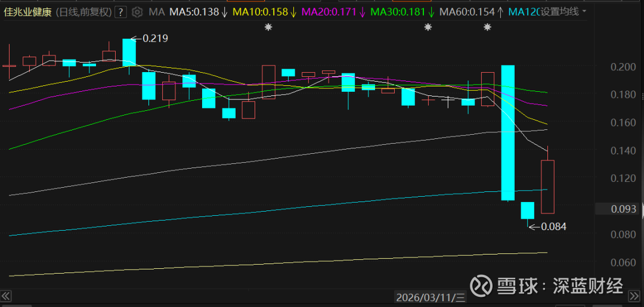Select the MA10:0.158 legend value

coord(265,11)
